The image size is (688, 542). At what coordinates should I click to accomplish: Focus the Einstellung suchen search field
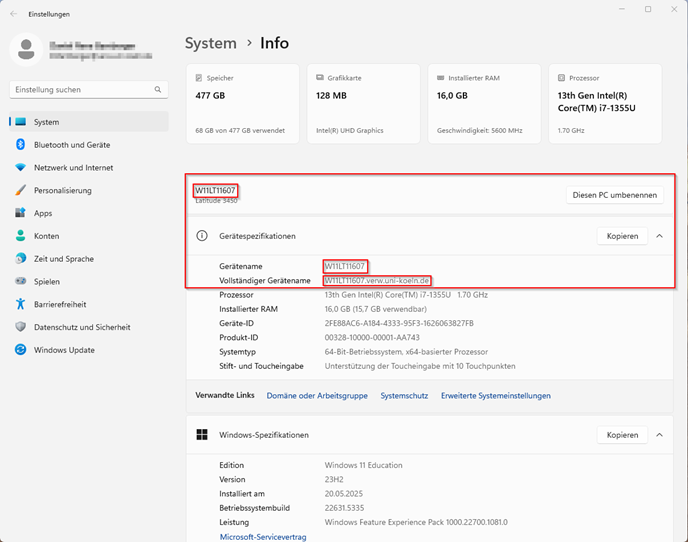[89, 90]
